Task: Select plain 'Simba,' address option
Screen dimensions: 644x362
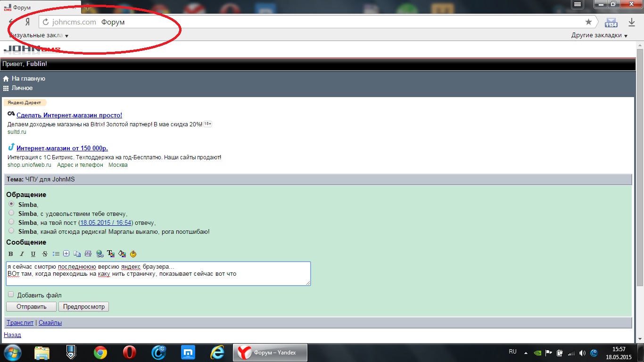Action: (11, 204)
